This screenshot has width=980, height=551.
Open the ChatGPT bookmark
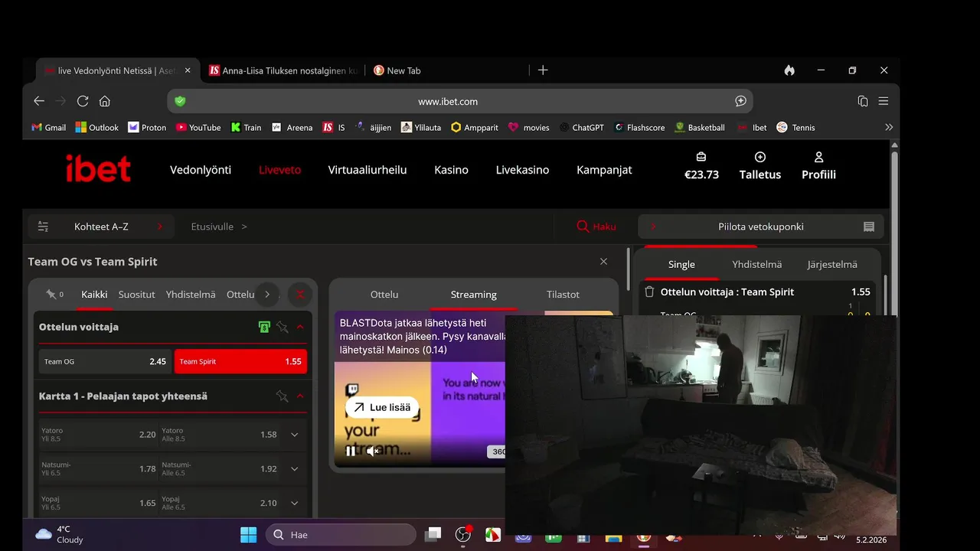pyautogui.click(x=581, y=128)
